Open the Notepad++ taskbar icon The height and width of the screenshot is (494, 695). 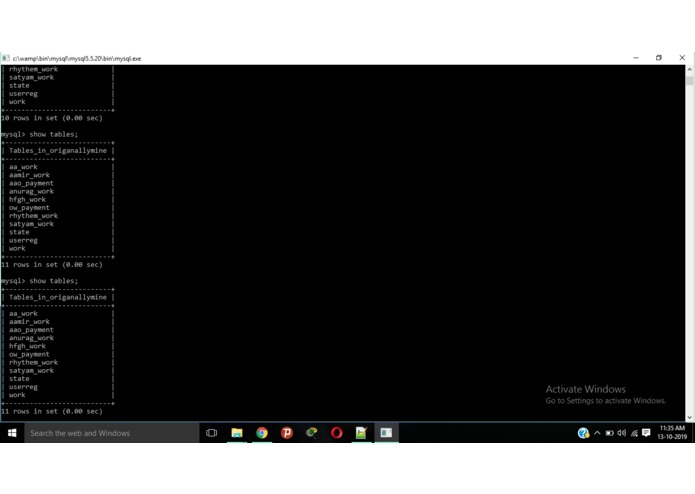tap(361, 433)
